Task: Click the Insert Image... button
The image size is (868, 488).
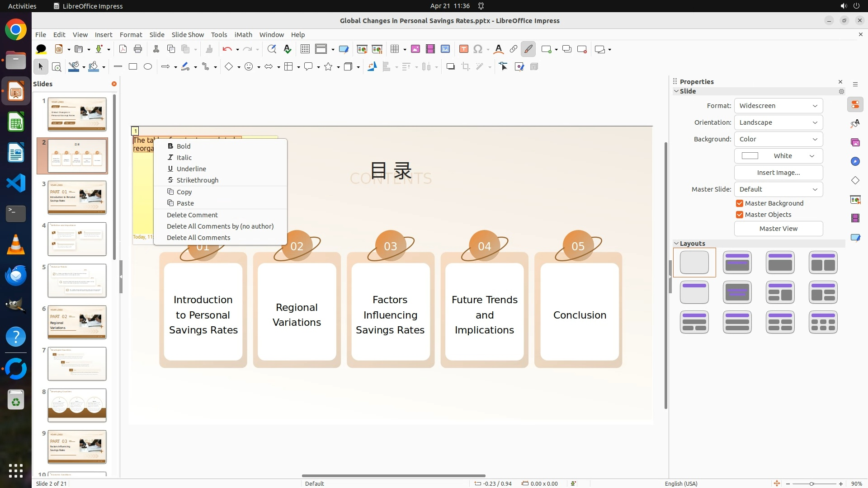Action: [x=778, y=173]
